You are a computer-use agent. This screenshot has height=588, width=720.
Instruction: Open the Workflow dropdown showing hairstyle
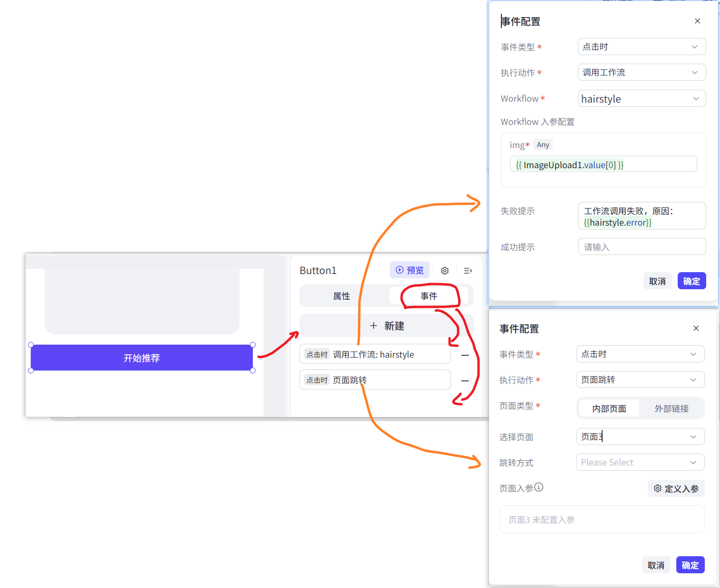(641, 98)
